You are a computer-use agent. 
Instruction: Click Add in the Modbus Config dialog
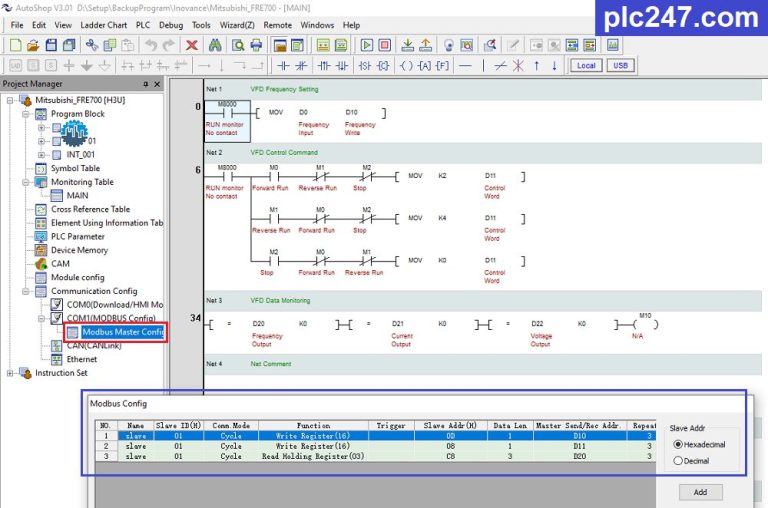700,492
